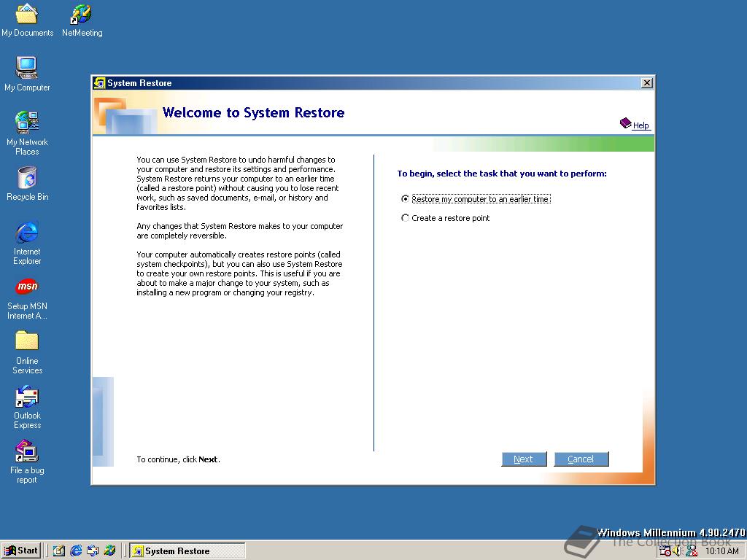
Task: Click the 10:10 AM taskbar clock
Action: [721, 551]
